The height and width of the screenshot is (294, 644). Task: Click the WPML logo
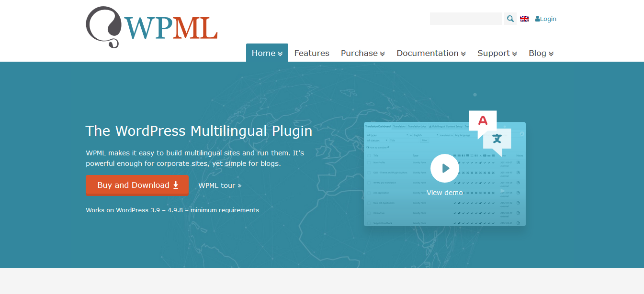pyautogui.click(x=152, y=27)
